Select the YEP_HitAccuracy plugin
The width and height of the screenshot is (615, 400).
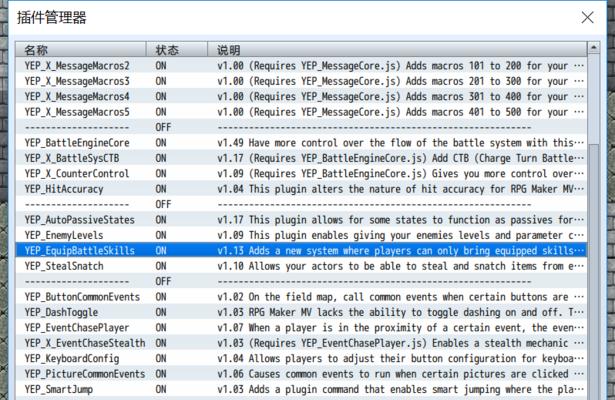coord(301,189)
